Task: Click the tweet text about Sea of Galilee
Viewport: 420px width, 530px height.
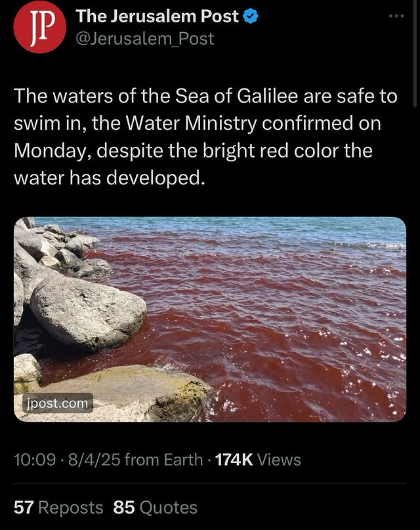Action: (x=205, y=137)
